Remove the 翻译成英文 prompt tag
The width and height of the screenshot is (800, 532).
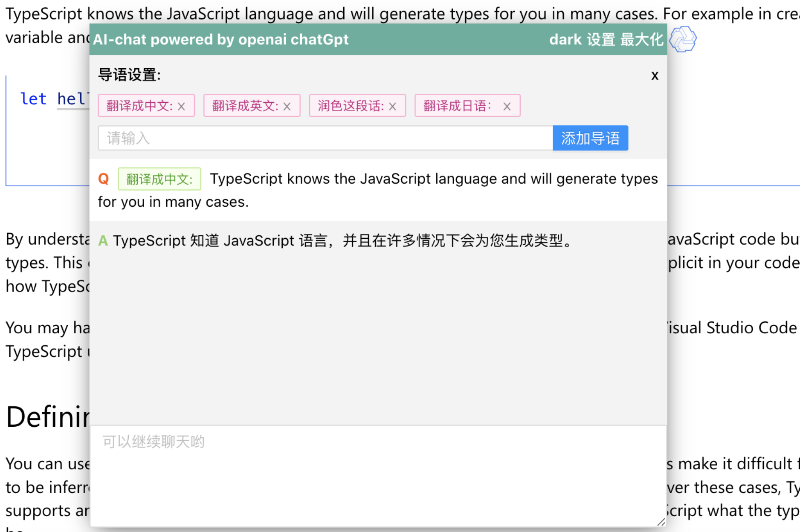coord(287,106)
